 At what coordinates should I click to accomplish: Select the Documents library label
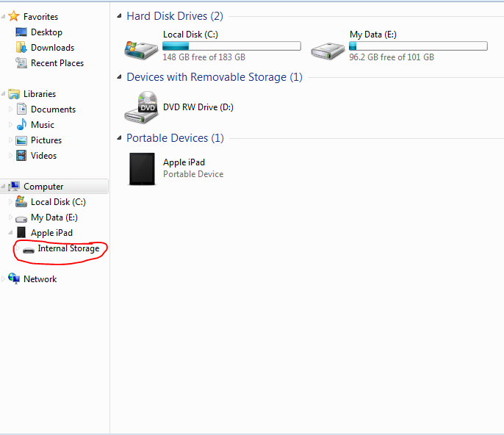[53, 109]
